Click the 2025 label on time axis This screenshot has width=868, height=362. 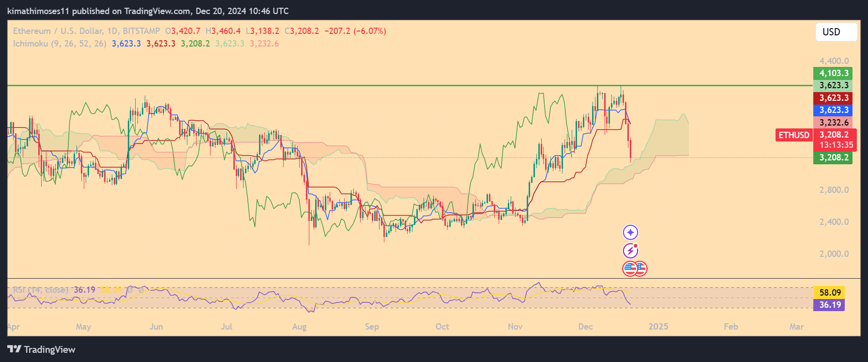click(x=658, y=327)
